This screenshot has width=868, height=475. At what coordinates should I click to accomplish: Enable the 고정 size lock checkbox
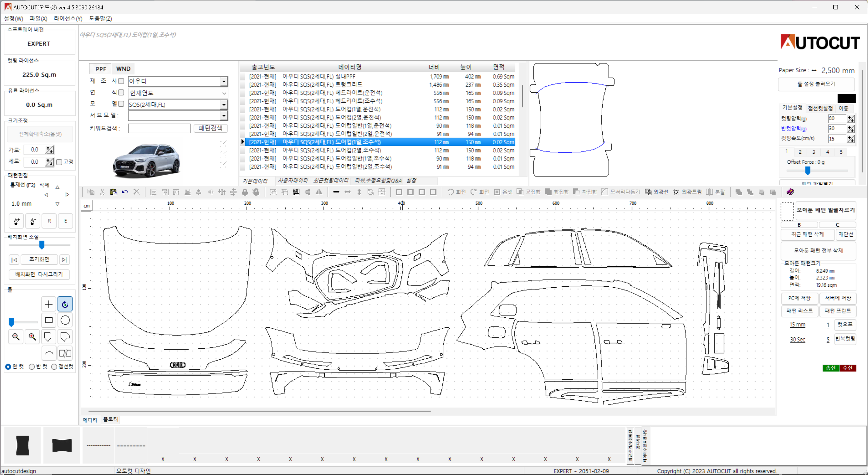coord(59,162)
